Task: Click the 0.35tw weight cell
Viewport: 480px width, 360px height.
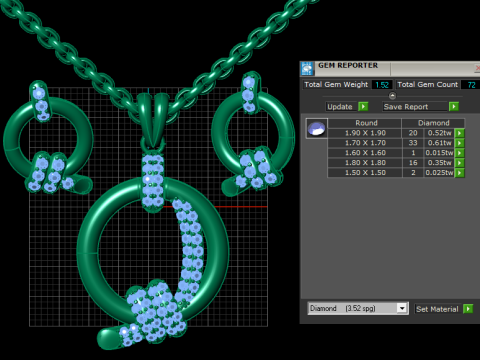Action: pyautogui.click(x=439, y=163)
